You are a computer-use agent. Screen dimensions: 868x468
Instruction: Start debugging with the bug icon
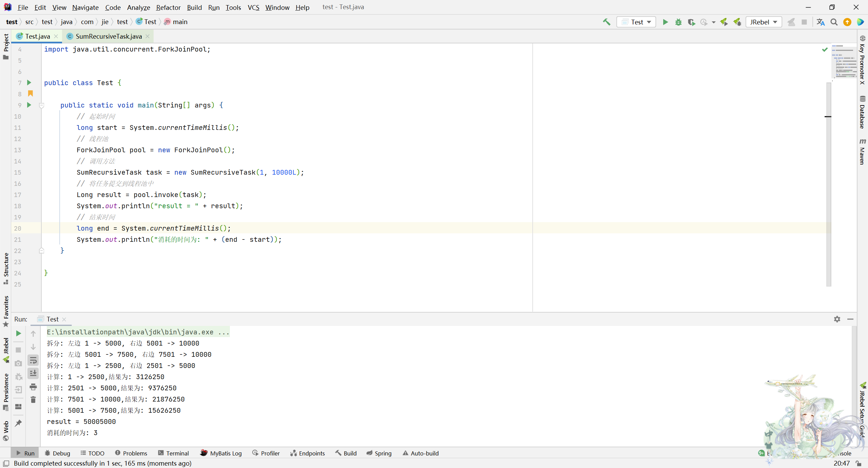678,22
